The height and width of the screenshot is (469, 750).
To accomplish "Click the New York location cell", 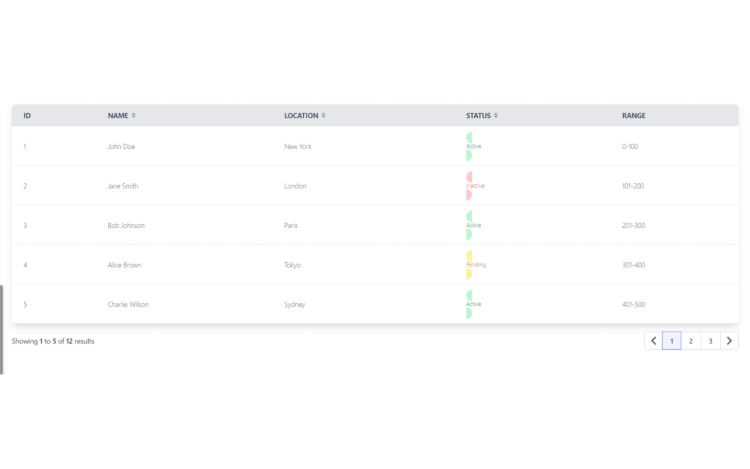I will pos(298,146).
